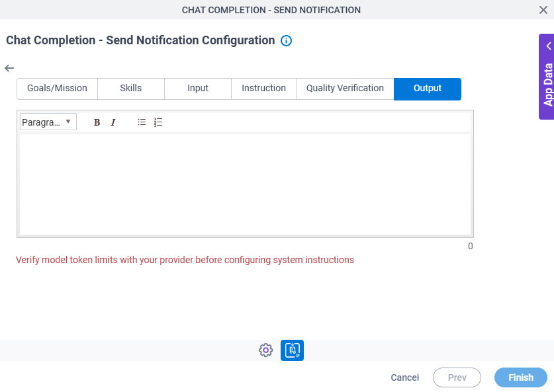Click the Finish button

521,377
